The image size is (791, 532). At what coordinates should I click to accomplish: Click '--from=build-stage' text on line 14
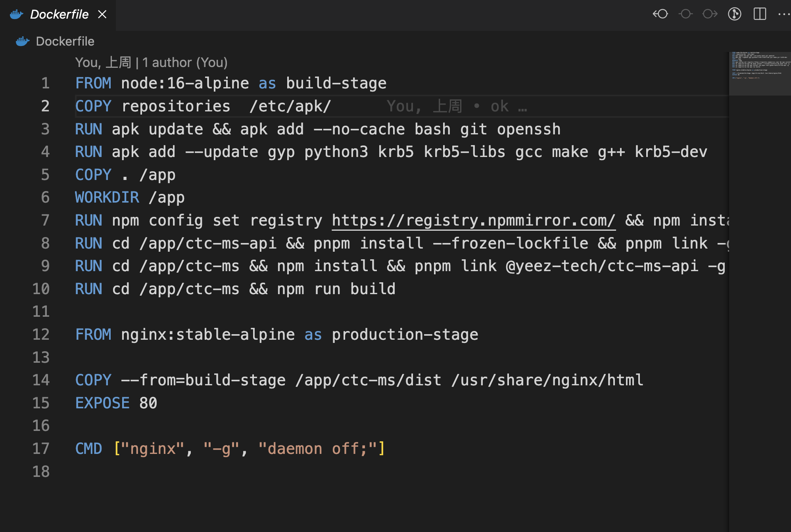[x=204, y=380]
